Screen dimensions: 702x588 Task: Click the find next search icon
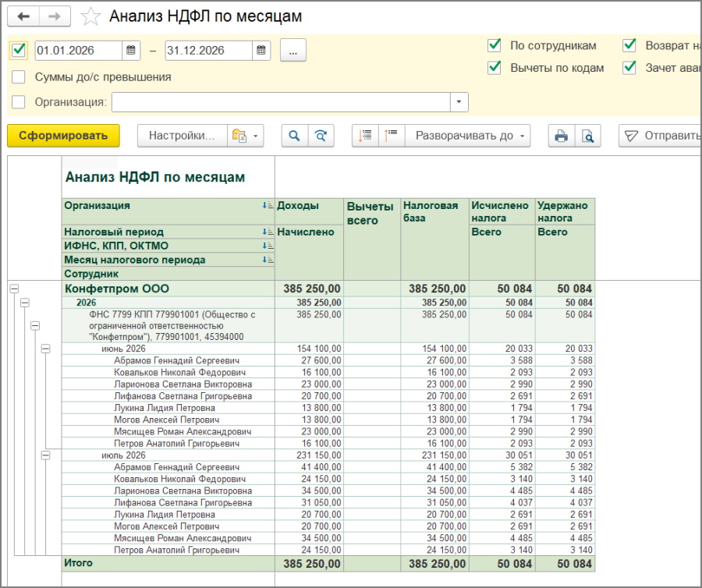[x=321, y=136]
